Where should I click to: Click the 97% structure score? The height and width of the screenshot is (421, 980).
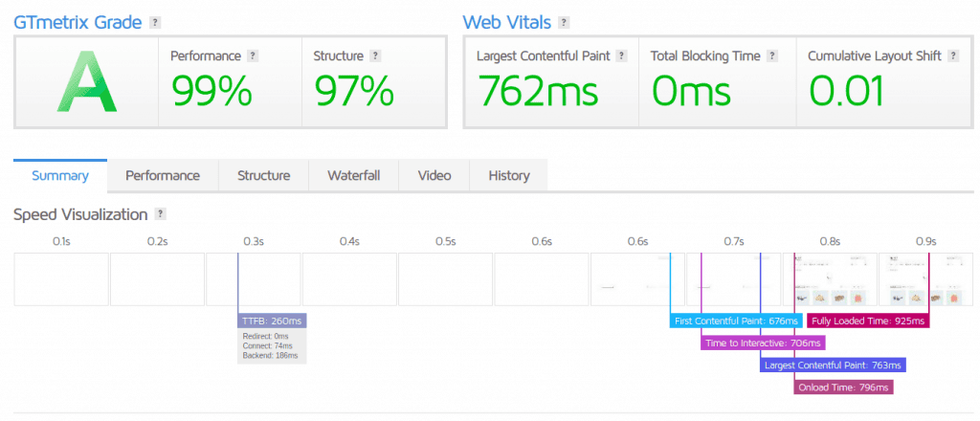click(x=354, y=90)
